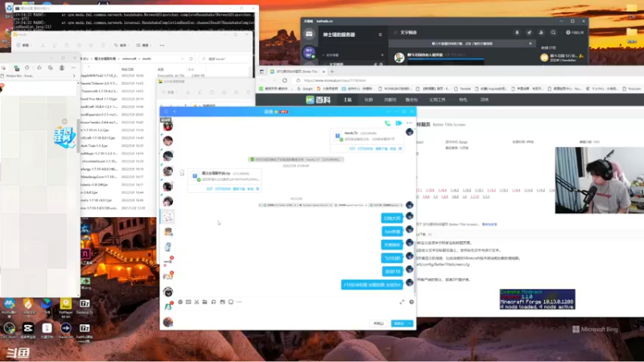The width and height of the screenshot is (644, 362).
Task: Open the emoji picker in chat toolbar
Action: [180, 302]
